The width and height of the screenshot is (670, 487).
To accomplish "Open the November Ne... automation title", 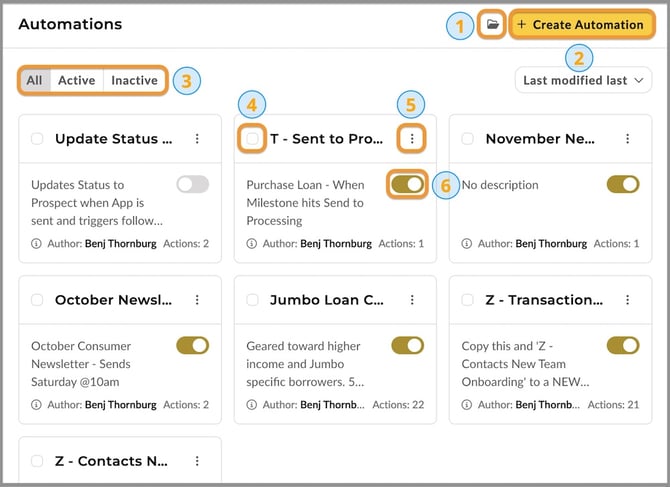I will 540,139.
